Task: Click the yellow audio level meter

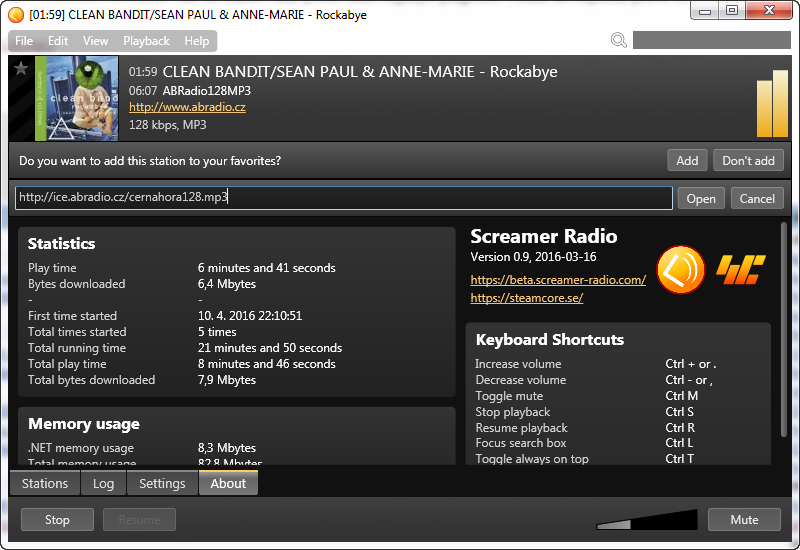Action: click(x=772, y=104)
